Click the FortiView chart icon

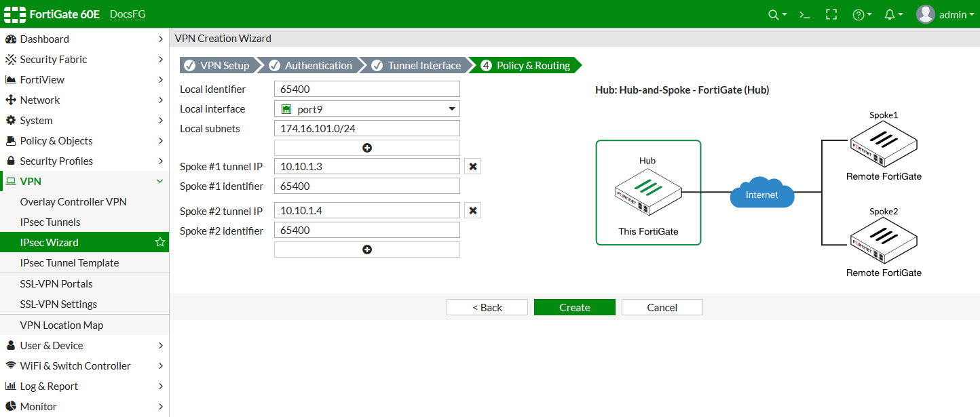tap(10, 80)
